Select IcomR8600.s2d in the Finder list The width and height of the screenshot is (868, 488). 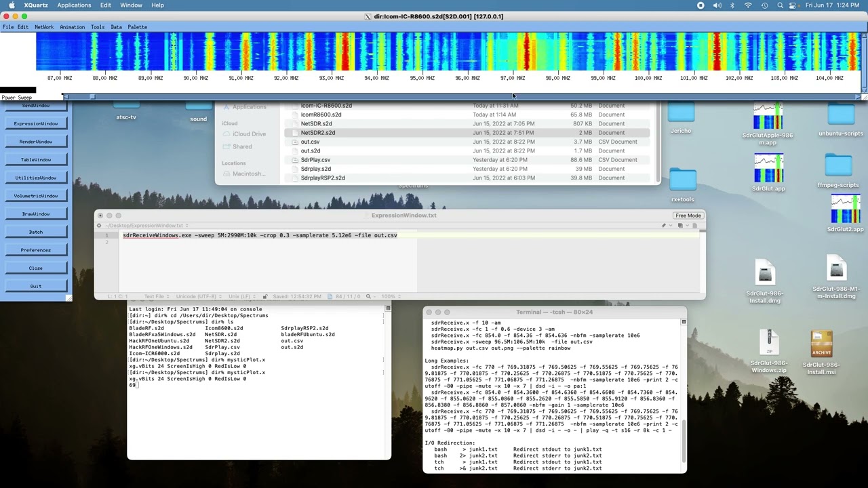tap(468, 115)
